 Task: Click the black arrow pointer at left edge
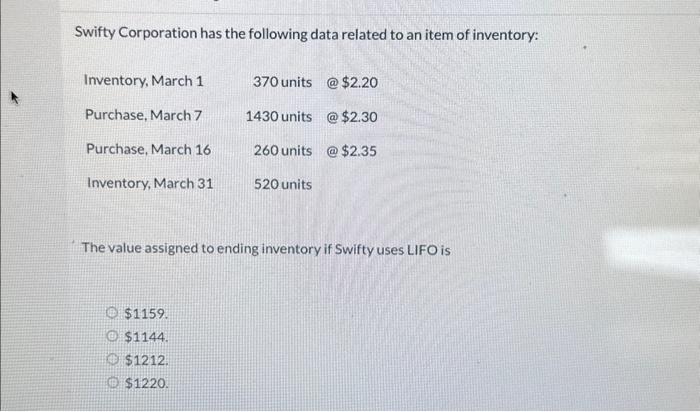click(12, 98)
